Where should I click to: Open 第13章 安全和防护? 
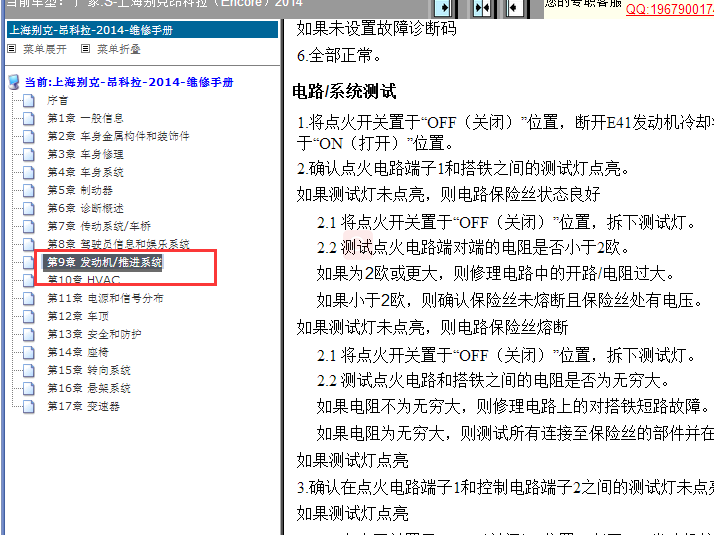coord(94,334)
